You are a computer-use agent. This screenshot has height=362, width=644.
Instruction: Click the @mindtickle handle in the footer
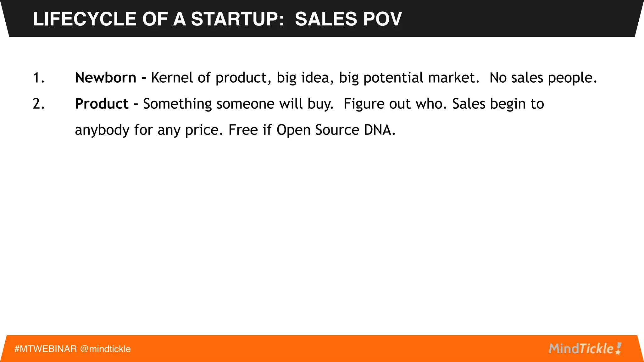tap(105, 349)
